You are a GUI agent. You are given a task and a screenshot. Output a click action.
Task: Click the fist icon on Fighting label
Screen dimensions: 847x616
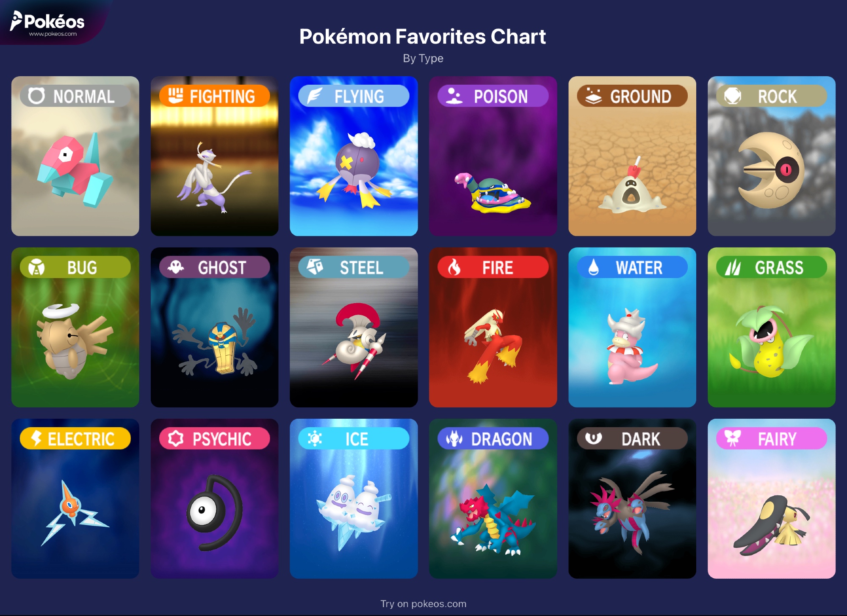pos(175,96)
